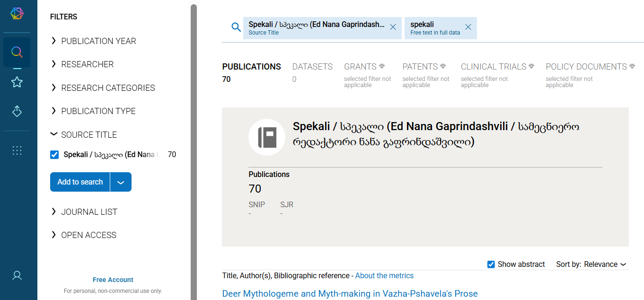Remove the 'spekali' free text chip
This screenshot has height=300, width=644.
468,27
